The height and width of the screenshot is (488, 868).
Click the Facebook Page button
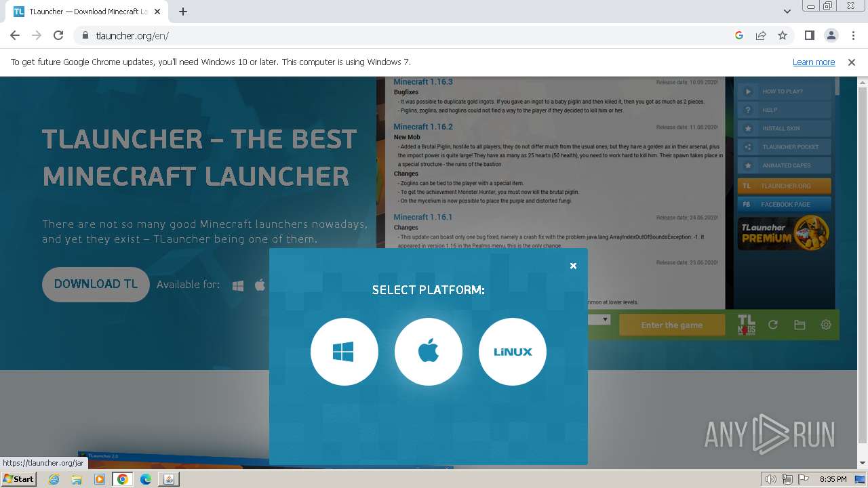coord(785,204)
